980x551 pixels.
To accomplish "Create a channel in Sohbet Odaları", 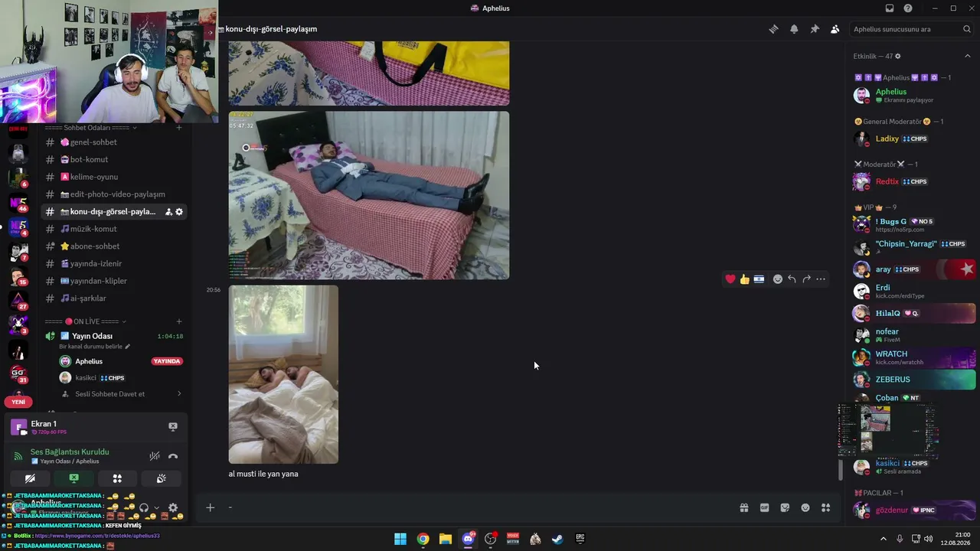I will (179, 128).
